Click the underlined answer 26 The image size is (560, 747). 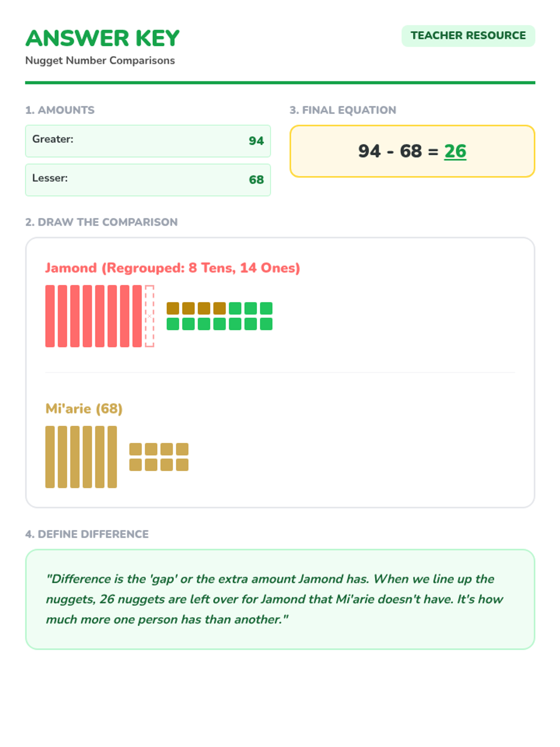click(x=455, y=151)
